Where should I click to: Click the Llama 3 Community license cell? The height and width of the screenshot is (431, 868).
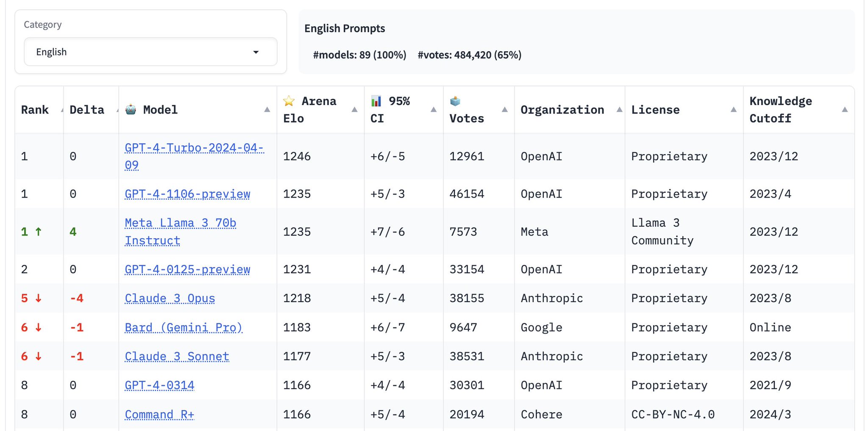pyautogui.click(x=662, y=232)
